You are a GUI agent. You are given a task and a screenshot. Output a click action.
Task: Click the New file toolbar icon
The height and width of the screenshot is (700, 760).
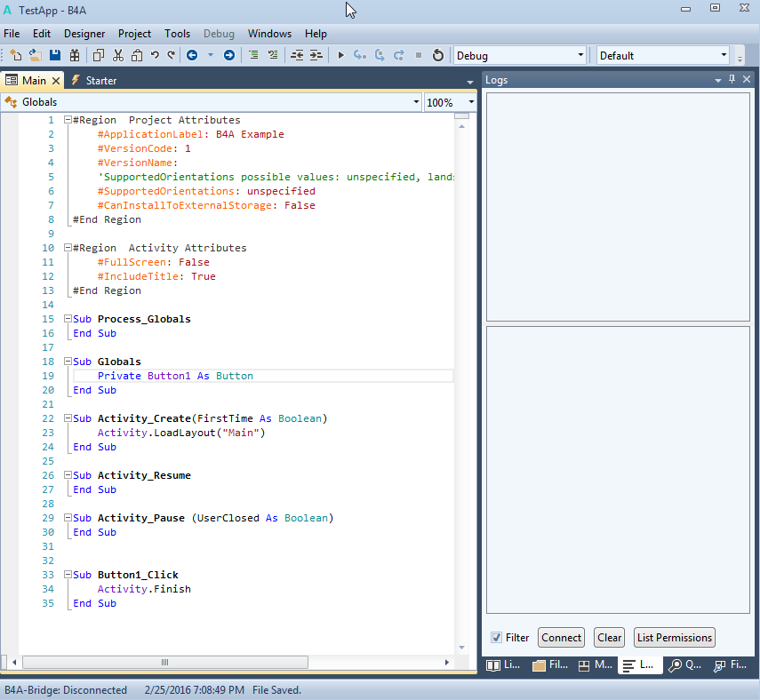[x=16, y=55]
